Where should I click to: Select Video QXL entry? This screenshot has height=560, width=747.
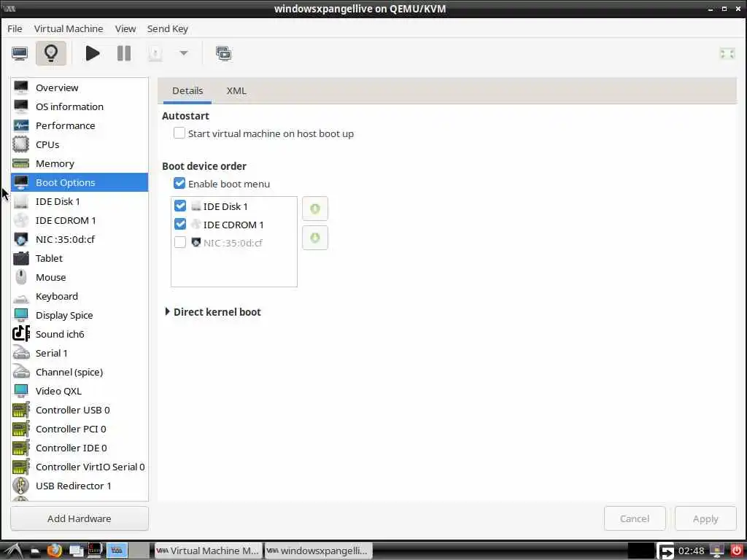click(80, 391)
